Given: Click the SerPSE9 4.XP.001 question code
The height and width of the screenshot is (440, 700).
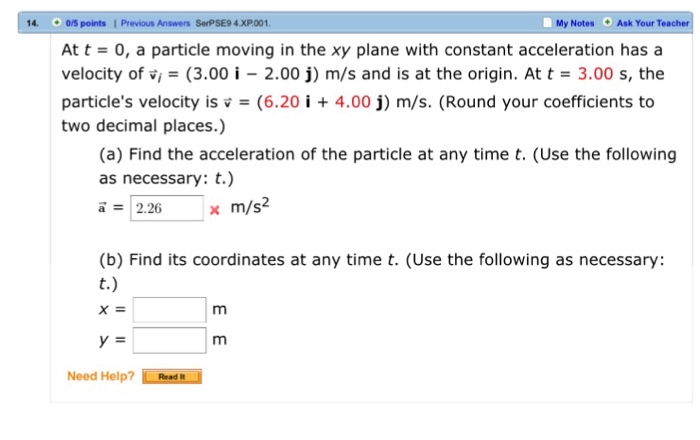Looking at the screenshot, I should click(x=233, y=23).
